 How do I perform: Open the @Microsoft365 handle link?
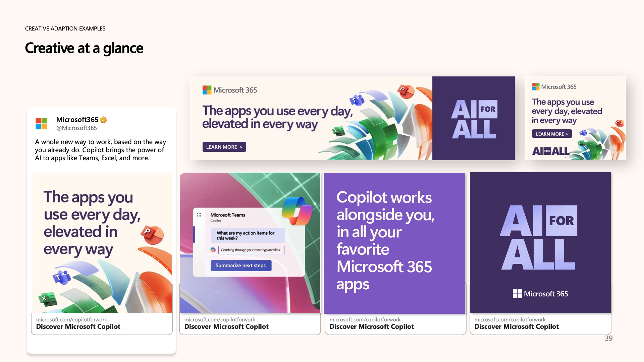[x=76, y=128]
